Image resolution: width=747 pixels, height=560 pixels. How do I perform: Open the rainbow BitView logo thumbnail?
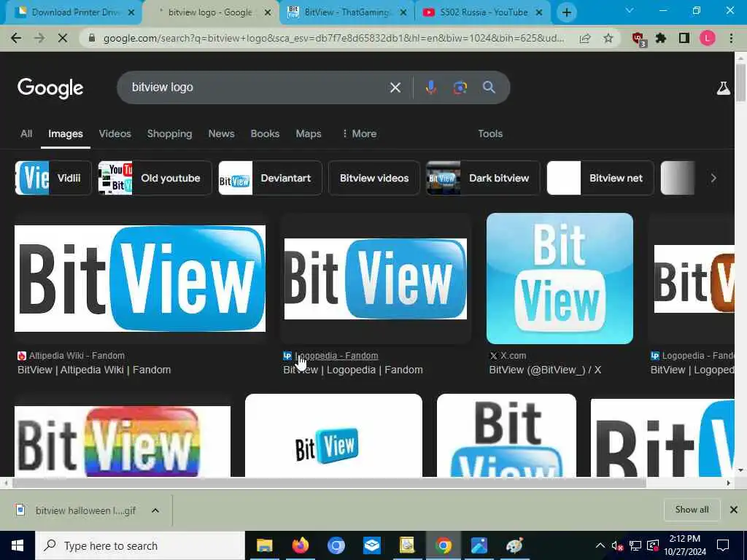pyautogui.click(x=123, y=441)
